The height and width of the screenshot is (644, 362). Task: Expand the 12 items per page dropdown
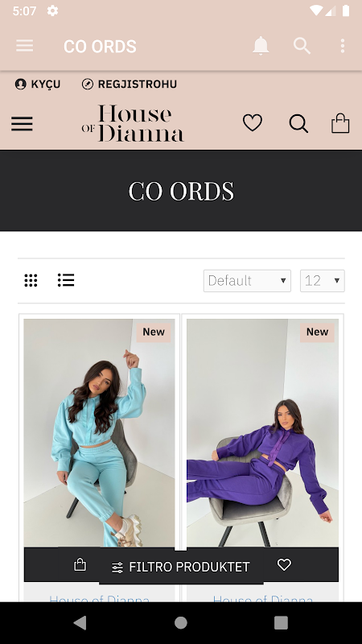[323, 281]
